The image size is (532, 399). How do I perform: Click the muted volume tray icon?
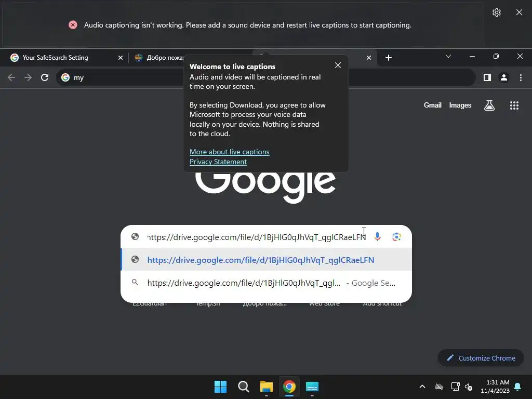pos(469,387)
